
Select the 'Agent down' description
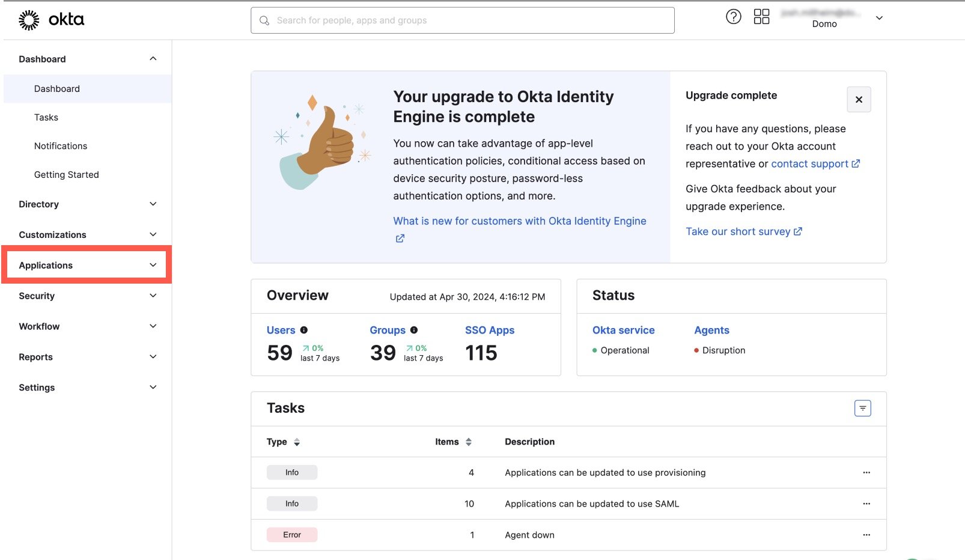click(529, 535)
